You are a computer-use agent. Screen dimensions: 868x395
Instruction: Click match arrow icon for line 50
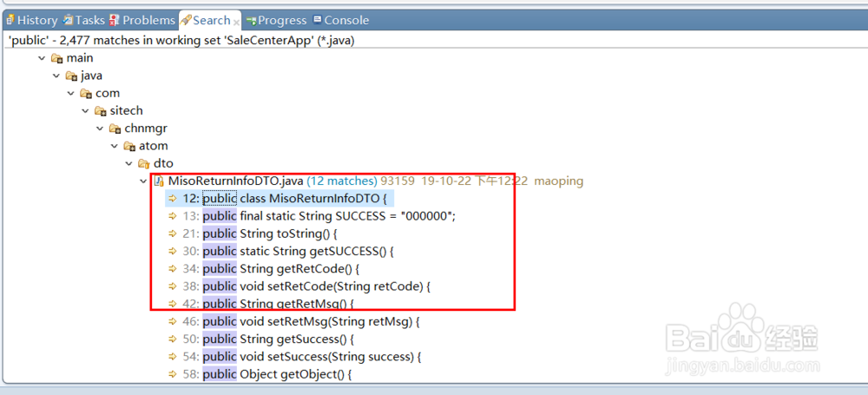(x=174, y=339)
